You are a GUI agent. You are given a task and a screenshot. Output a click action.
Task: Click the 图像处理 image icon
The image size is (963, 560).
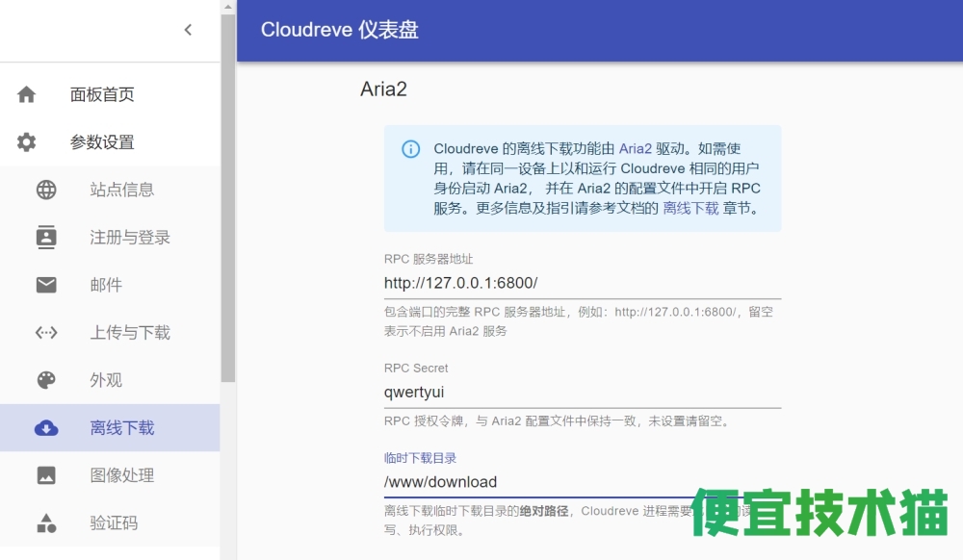(46, 474)
